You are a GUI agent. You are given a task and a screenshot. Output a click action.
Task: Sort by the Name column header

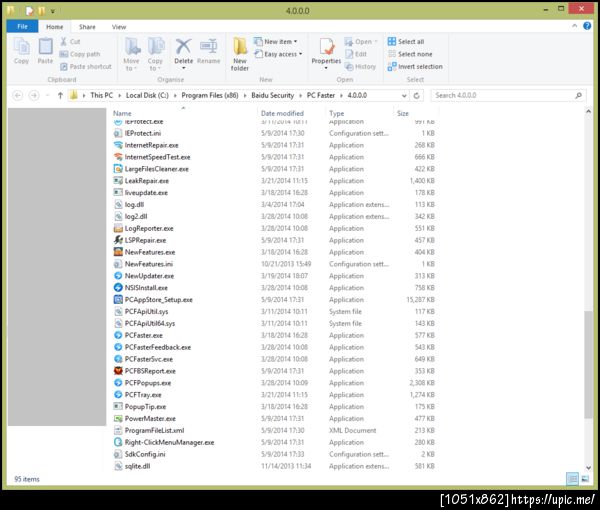[x=122, y=113]
